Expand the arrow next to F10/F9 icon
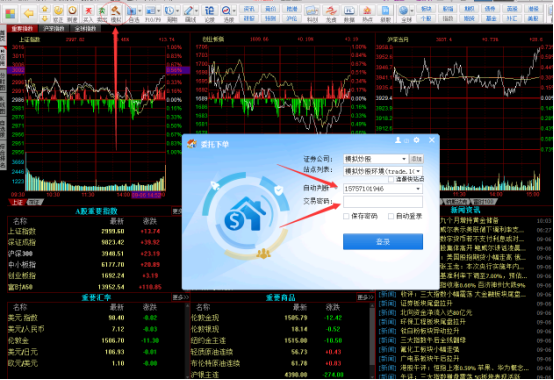 coord(159,11)
